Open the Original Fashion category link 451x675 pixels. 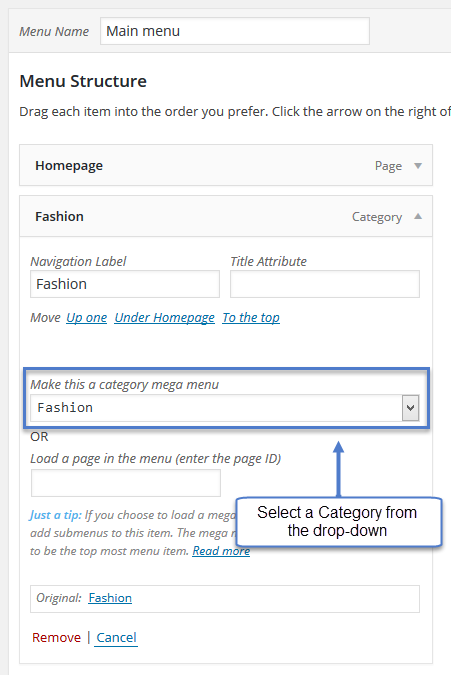coord(110,598)
